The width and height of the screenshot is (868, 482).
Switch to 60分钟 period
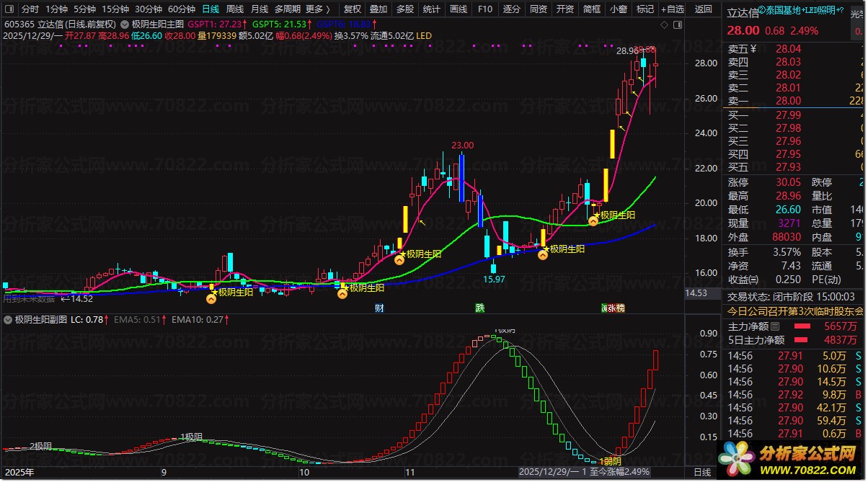(182, 9)
